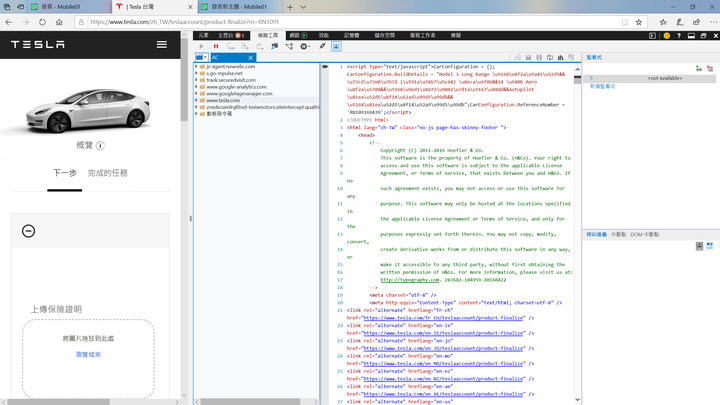Select the Next Step page tab
720x405 pixels.
pyautogui.click(x=65, y=173)
